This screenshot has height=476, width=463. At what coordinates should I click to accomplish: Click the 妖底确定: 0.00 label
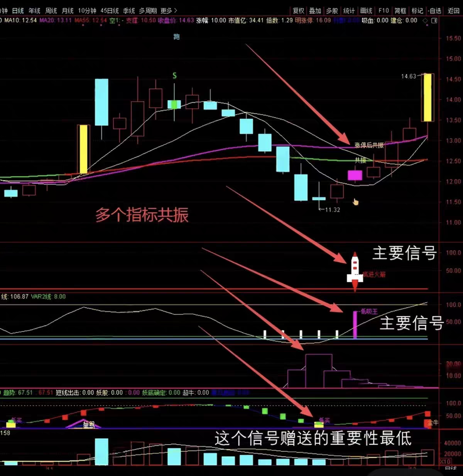161,393
